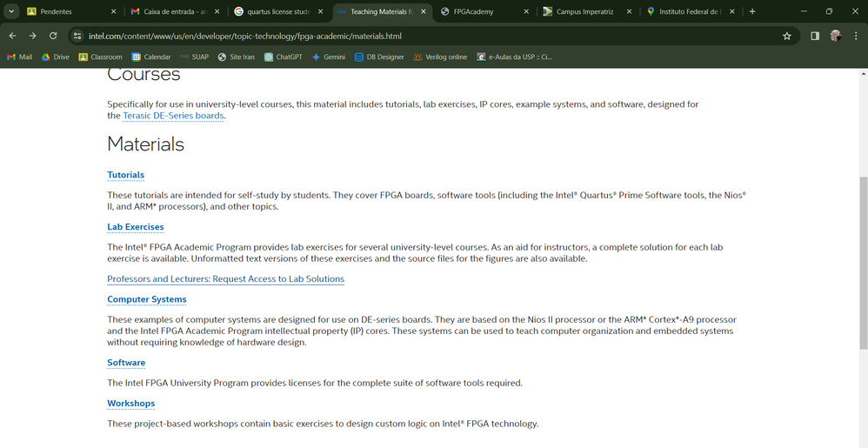
Task: Open the ChatGPT bookmark
Action: [x=283, y=57]
